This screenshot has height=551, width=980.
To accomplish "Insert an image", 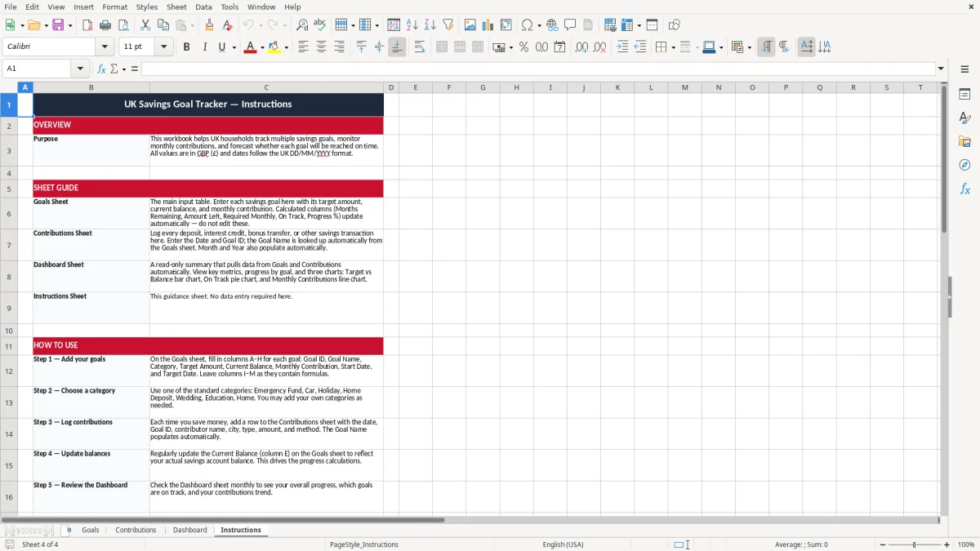I will (470, 25).
